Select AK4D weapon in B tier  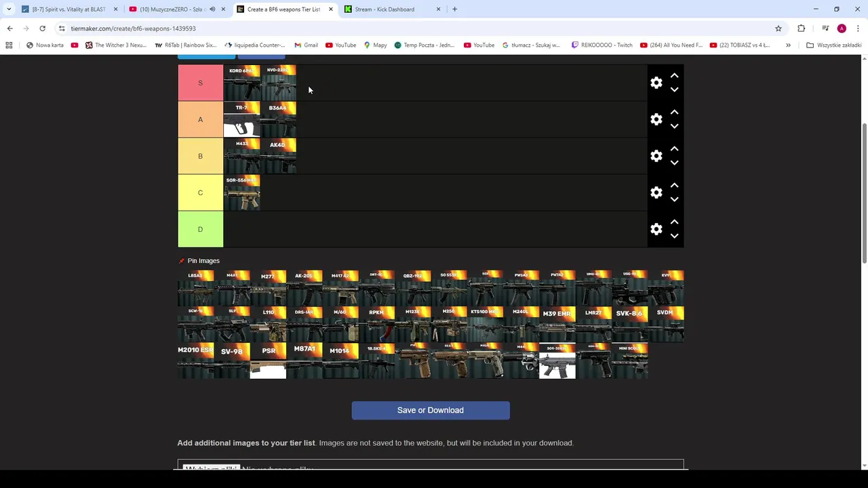click(x=278, y=156)
